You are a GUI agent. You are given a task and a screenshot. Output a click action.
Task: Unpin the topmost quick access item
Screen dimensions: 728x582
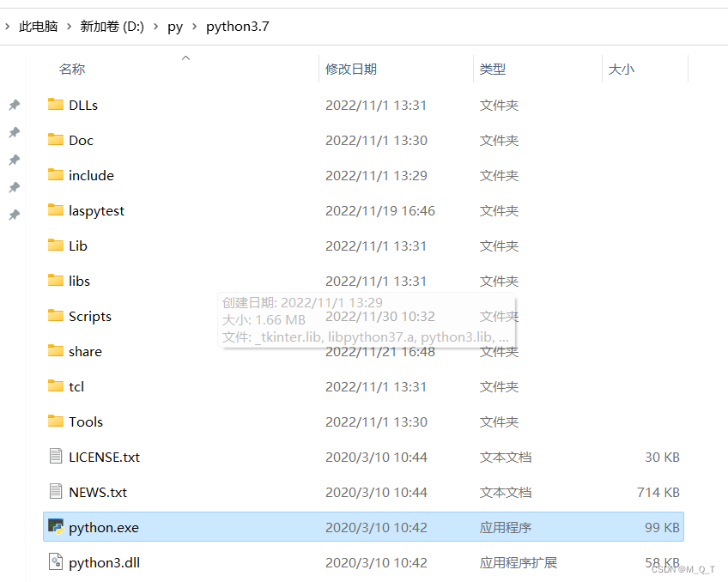point(14,105)
